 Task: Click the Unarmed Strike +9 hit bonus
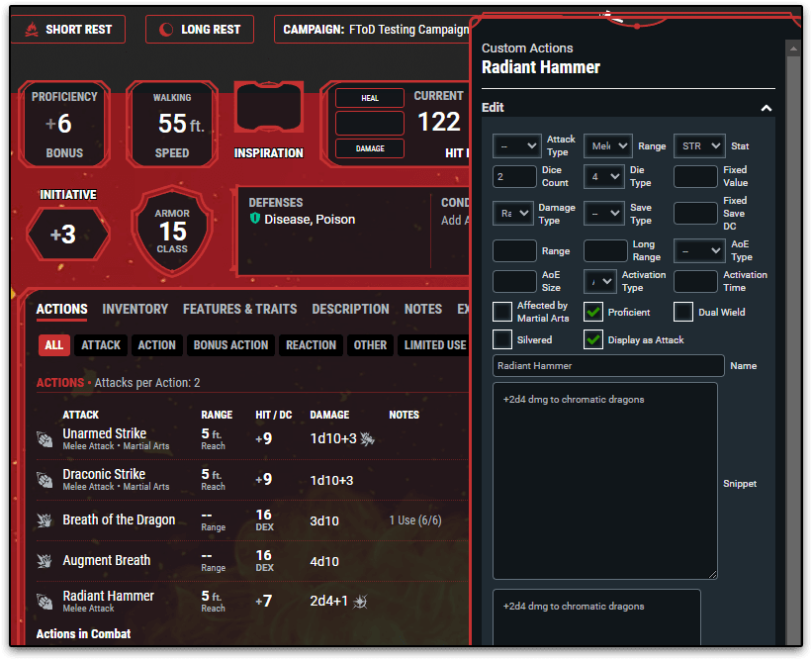pyautogui.click(x=264, y=438)
